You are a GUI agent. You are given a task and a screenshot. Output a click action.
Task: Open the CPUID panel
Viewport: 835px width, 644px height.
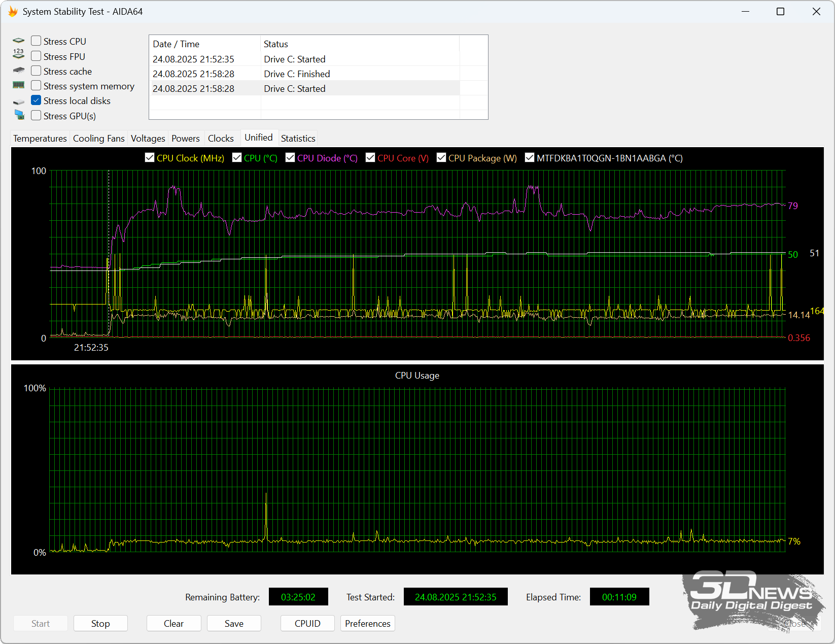(x=307, y=623)
